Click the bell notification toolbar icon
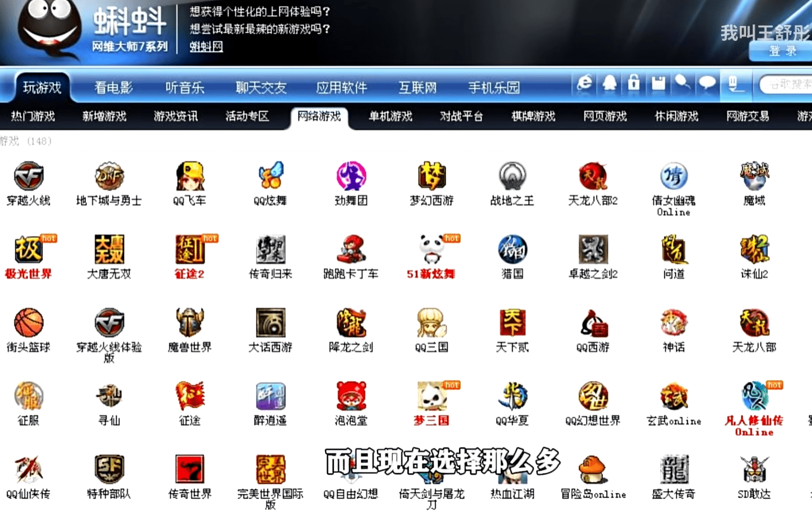This screenshot has width=812, height=512. (609, 83)
